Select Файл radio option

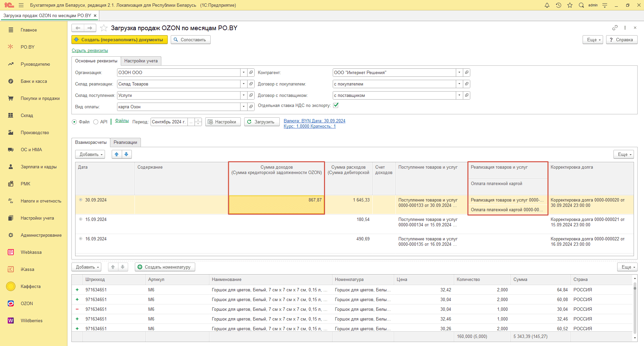tap(74, 122)
